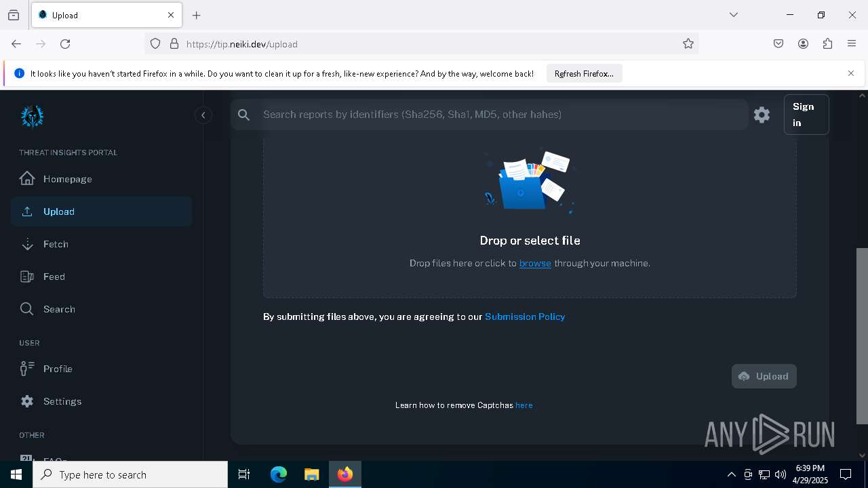The width and height of the screenshot is (868, 488).
Task: Click the Upload submit button
Action: click(764, 376)
